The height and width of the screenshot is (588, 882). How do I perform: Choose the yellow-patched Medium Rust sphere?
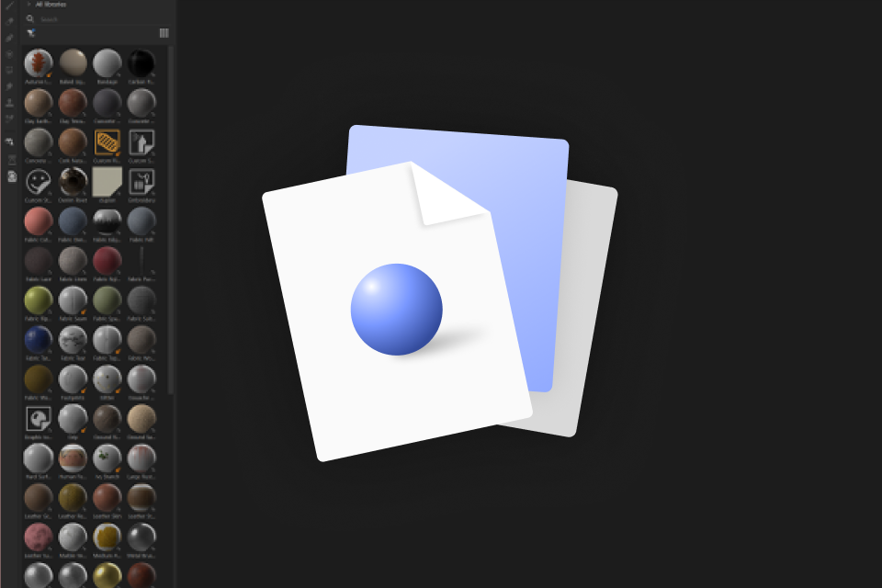pos(107,537)
